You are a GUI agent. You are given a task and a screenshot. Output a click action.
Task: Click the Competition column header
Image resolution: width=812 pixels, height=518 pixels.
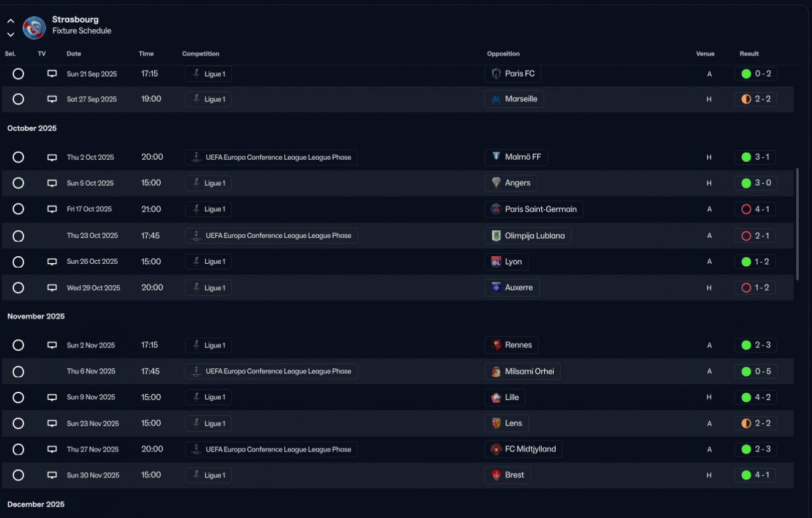point(200,54)
